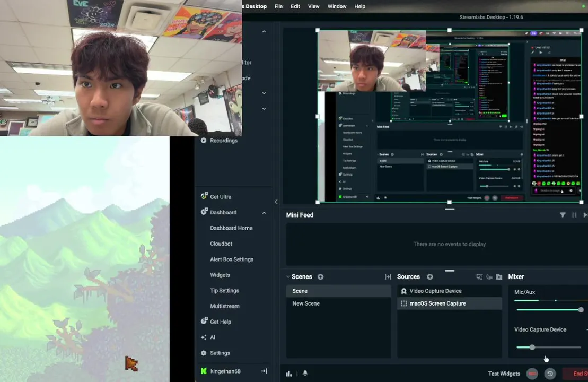Screen dimensions: 588x382
Task: Add a new scene with plus icon
Action: click(321, 277)
